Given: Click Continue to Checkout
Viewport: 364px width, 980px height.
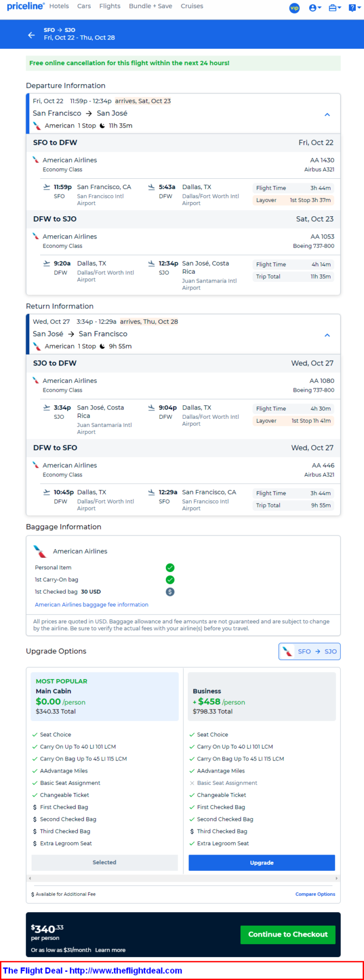Looking at the screenshot, I should [287, 934].
